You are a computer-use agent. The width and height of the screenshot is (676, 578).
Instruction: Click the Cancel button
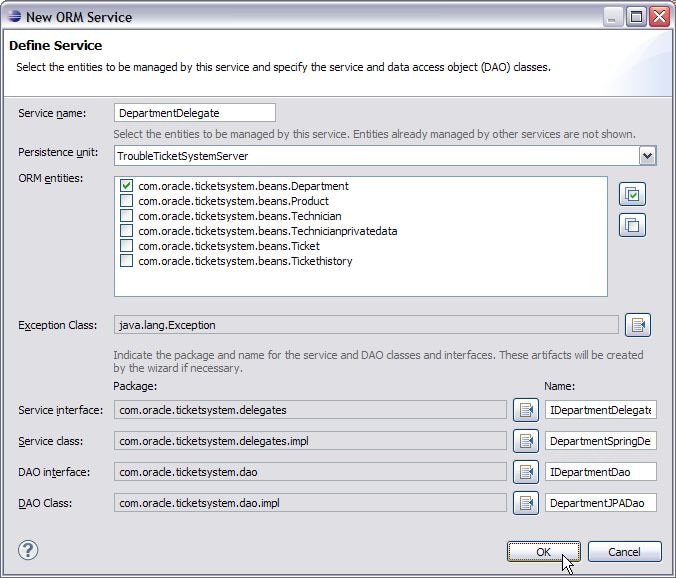[x=624, y=552]
